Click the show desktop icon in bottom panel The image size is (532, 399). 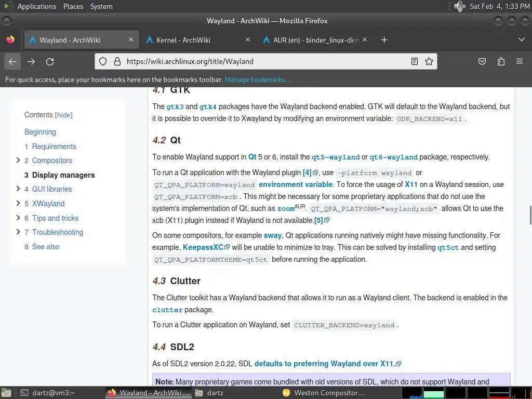click(6, 393)
